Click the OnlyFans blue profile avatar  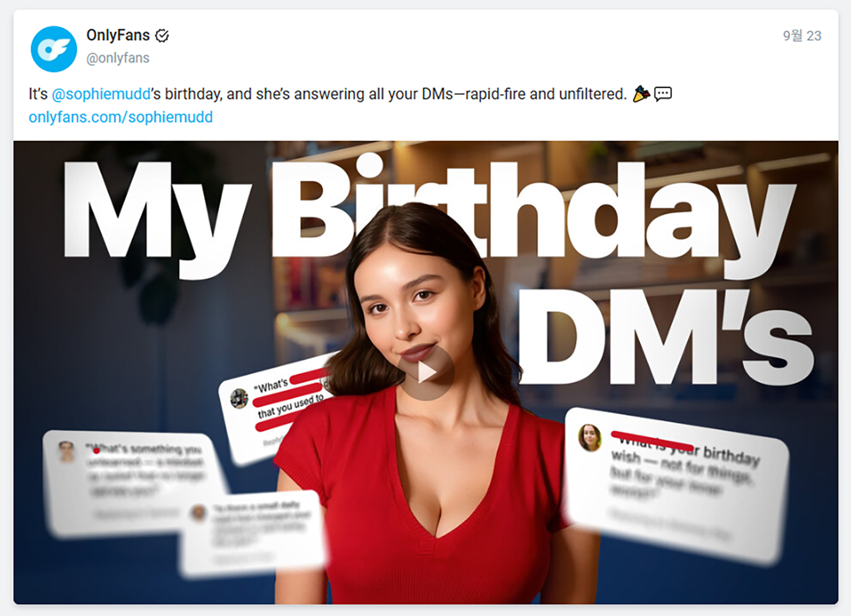54,49
